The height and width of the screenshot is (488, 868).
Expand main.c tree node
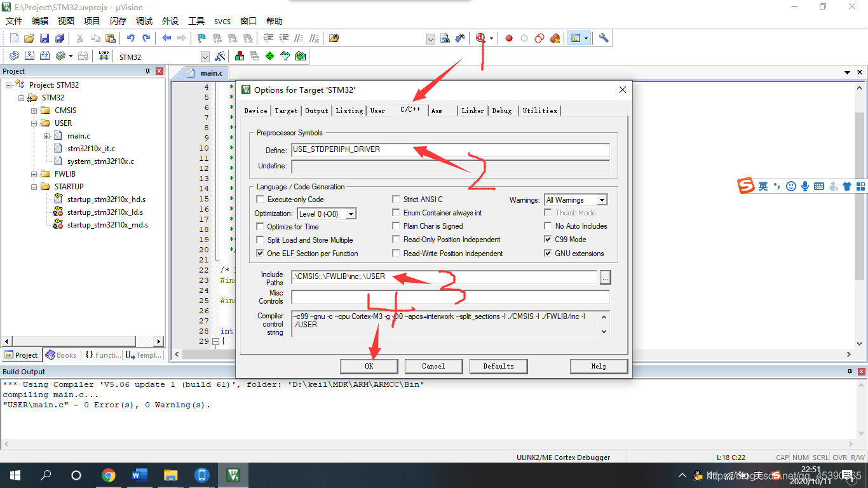coord(47,136)
